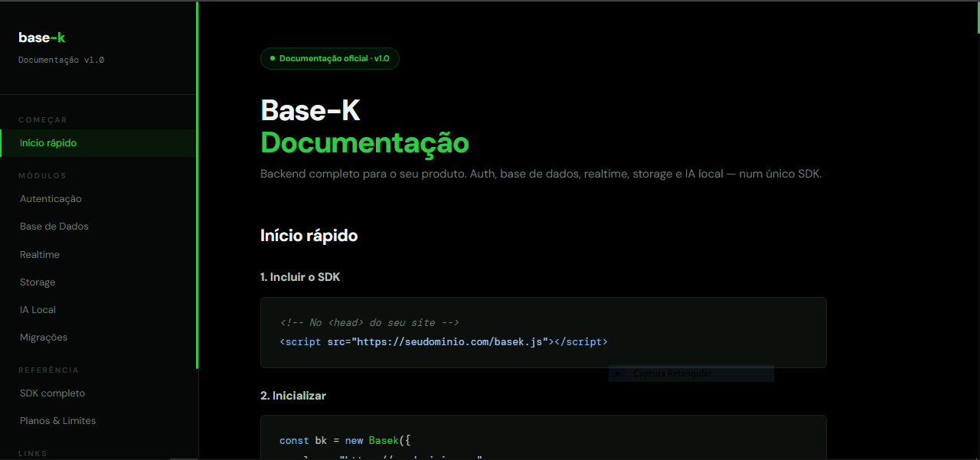Screen dimensions: 980x460
Task: Navigate to Storage module
Action: pos(38,282)
